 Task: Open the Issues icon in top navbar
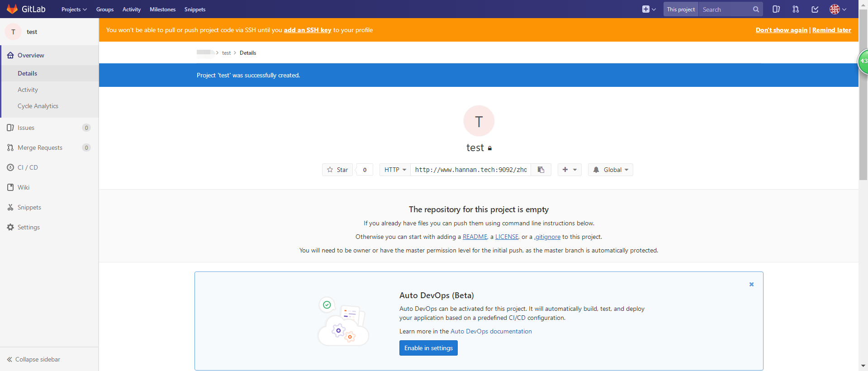[776, 10]
